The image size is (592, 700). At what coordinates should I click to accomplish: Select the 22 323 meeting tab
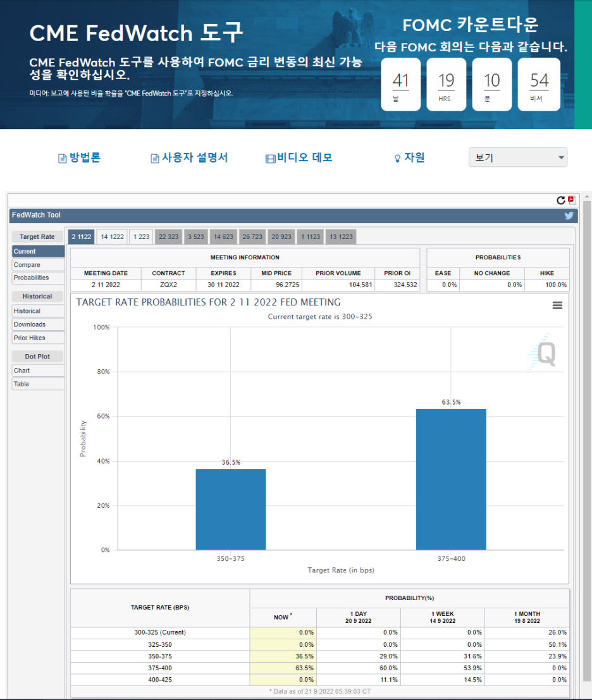(x=168, y=236)
